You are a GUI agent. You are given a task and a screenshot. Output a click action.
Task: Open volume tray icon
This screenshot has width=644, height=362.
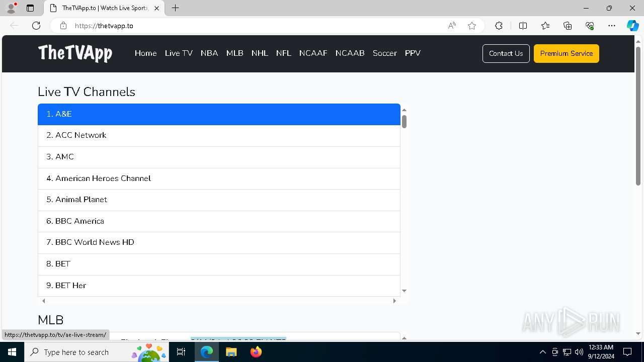click(x=579, y=352)
